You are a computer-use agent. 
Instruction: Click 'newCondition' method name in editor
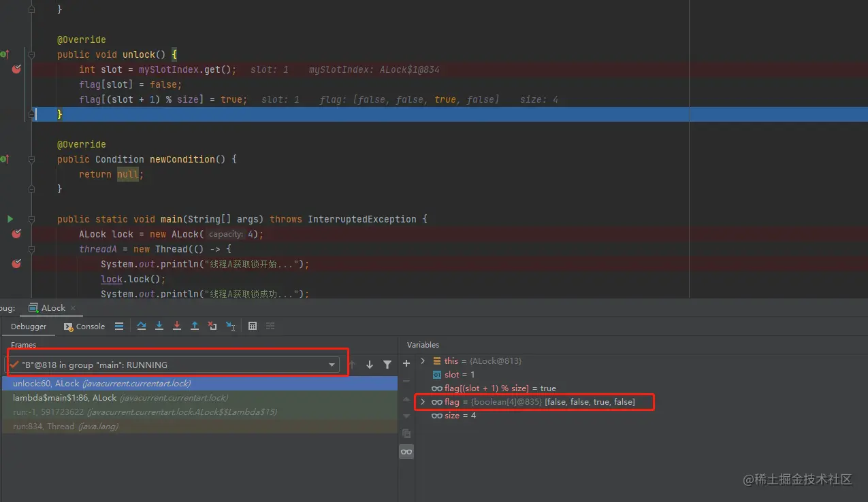[x=182, y=159]
